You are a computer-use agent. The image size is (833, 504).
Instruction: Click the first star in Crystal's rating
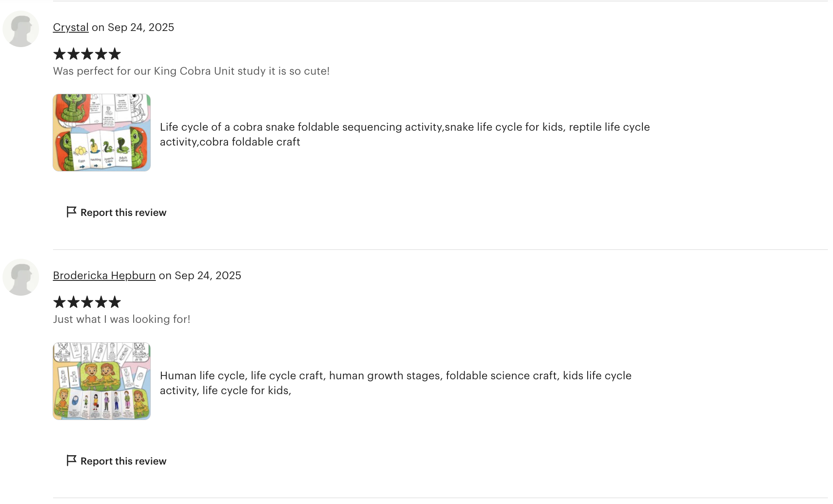[x=60, y=54]
